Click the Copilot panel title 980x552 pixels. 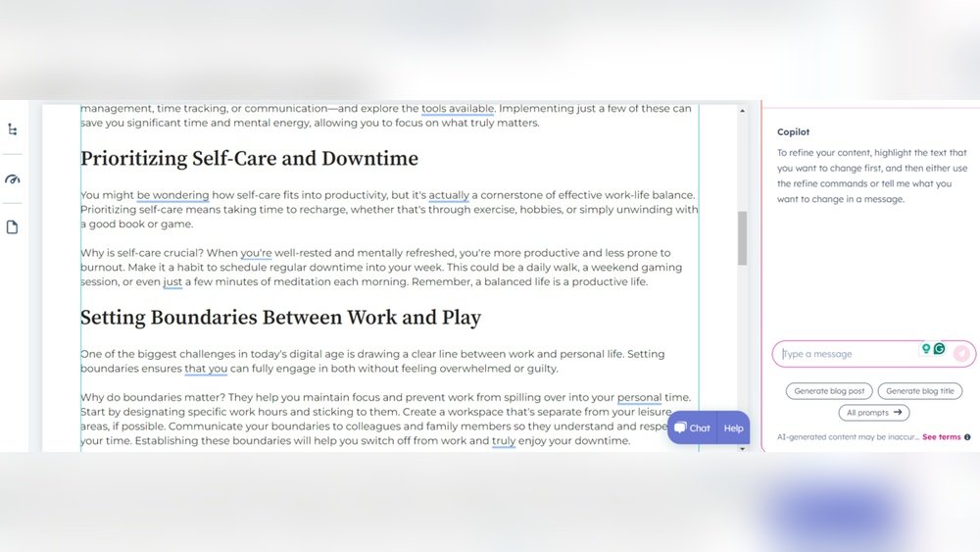tap(793, 132)
